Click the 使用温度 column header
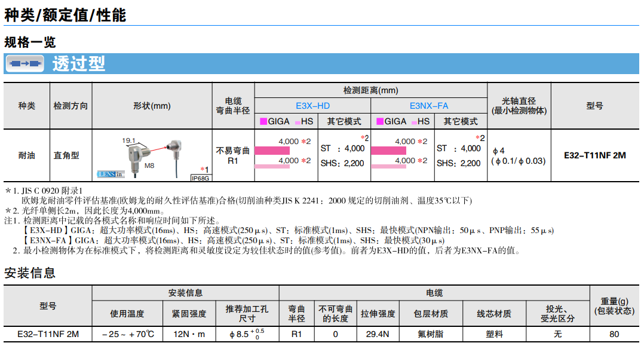Screen dimensions: 644x349 click(127, 314)
